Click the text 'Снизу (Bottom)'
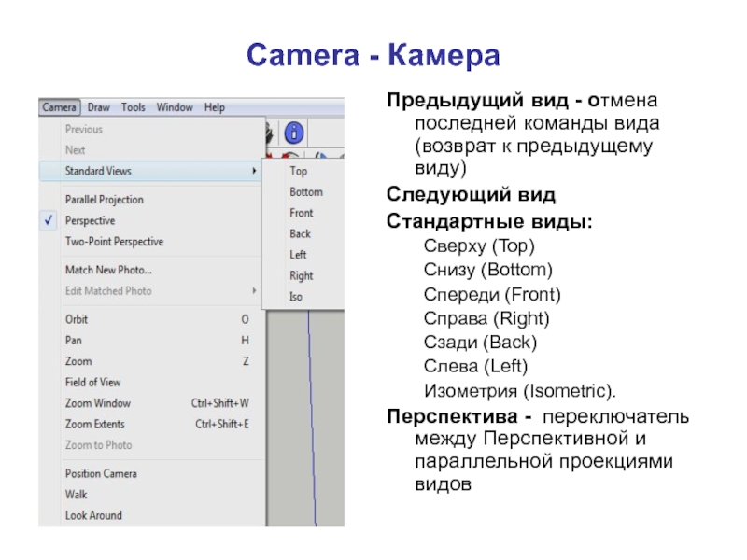The width and height of the screenshot is (747, 560). click(x=488, y=270)
